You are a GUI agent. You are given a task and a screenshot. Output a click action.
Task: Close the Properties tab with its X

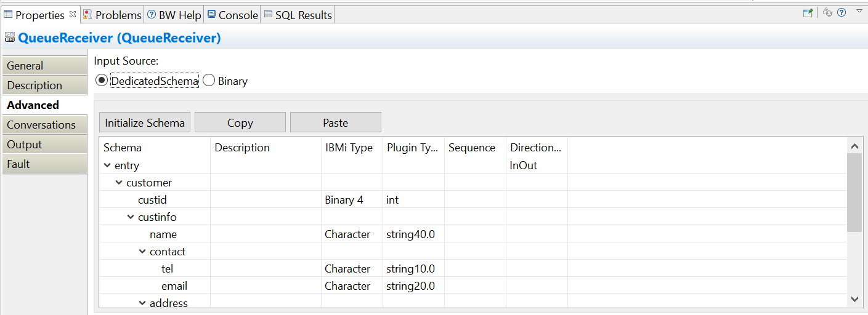[x=73, y=14]
